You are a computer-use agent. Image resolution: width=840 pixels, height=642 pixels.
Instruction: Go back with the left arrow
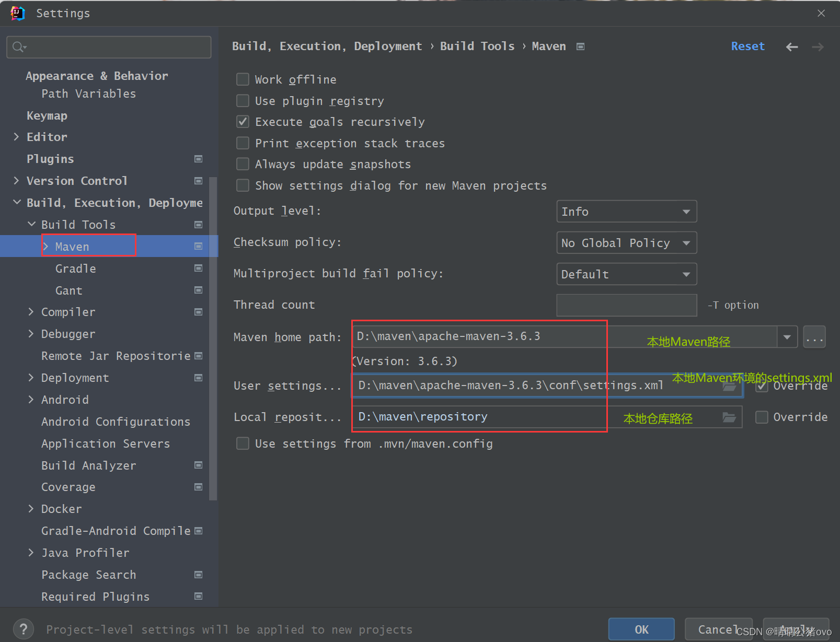coord(792,47)
